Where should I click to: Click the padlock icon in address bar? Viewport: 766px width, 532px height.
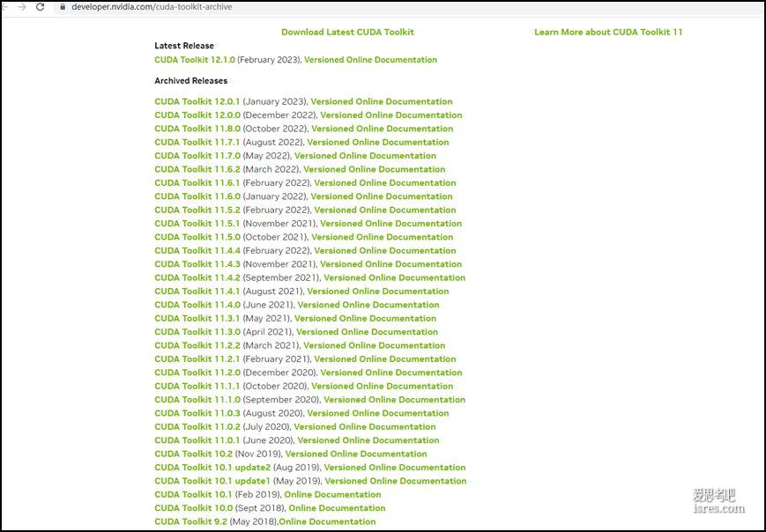pos(63,7)
